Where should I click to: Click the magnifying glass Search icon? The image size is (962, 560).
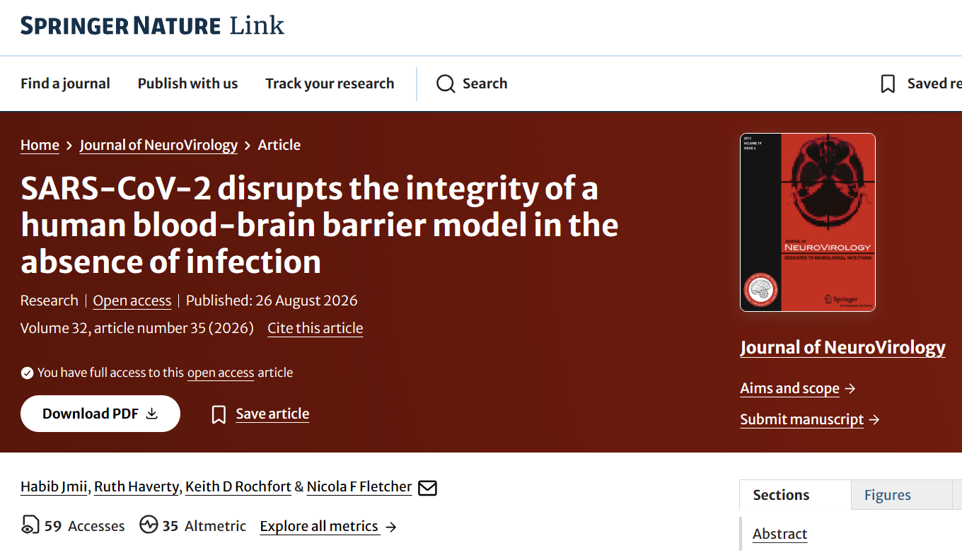pos(446,84)
